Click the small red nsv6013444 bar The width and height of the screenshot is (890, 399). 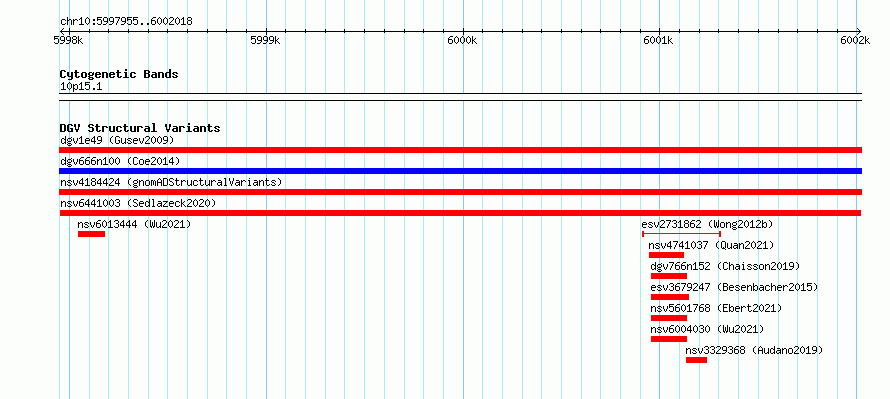coord(91,234)
